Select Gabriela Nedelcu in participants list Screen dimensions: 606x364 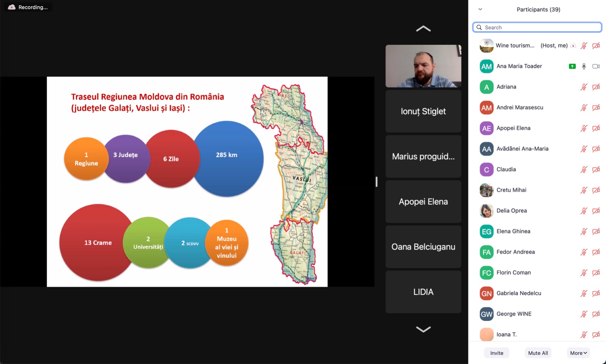pyautogui.click(x=519, y=293)
